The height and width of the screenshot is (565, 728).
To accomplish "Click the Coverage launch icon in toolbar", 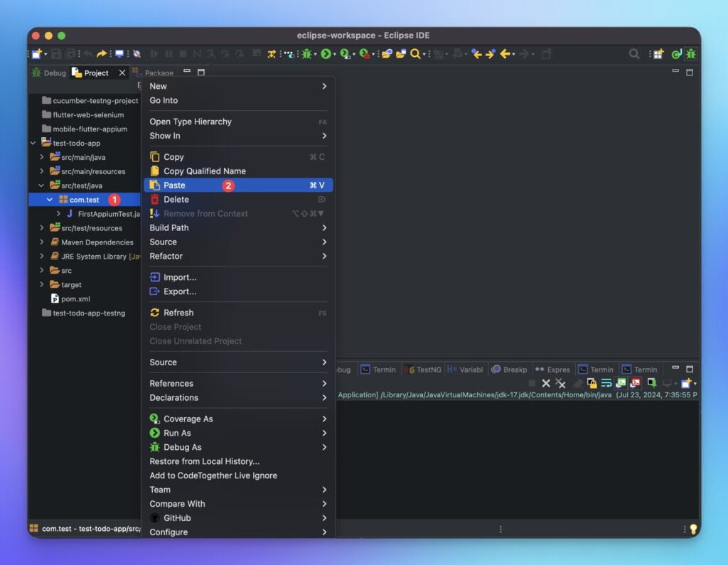I will 345,54.
